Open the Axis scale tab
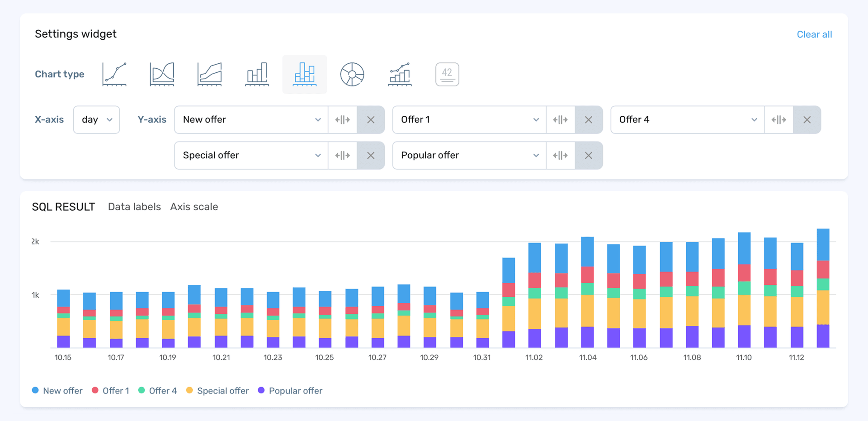This screenshot has width=868, height=421. (x=194, y=207)
